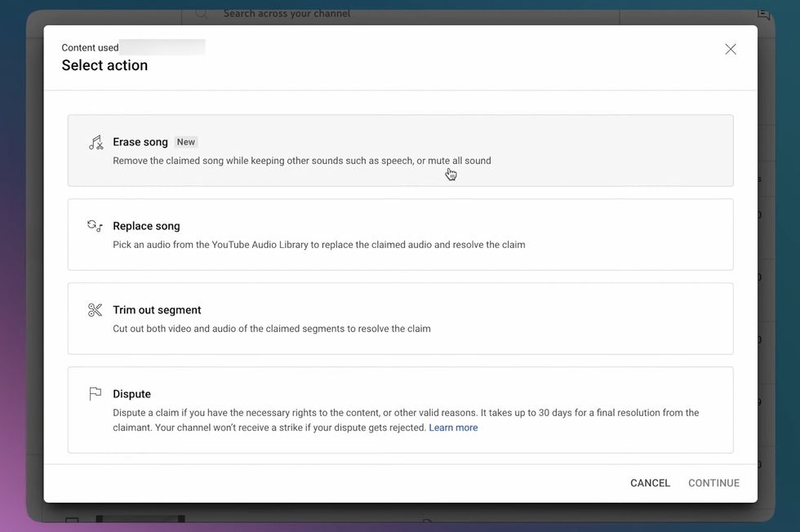Click the New badge beside Erase song
The image size is (800, 532).
(x=186, y=142)
